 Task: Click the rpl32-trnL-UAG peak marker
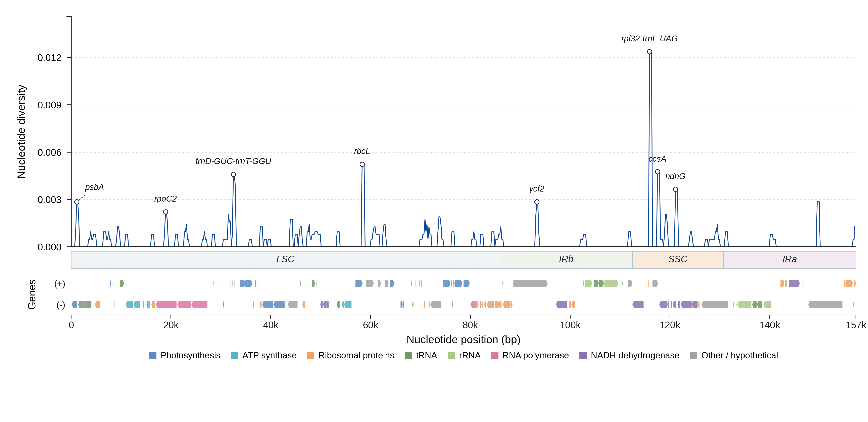(x=649, y=52)
